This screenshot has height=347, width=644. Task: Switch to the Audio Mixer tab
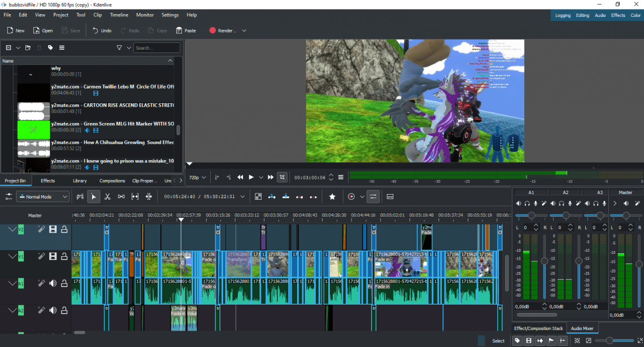[x=582, y=328]
